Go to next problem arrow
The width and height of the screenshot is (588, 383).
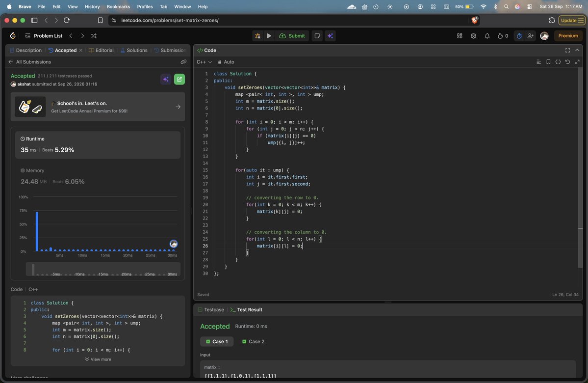(x=82, y=36)
